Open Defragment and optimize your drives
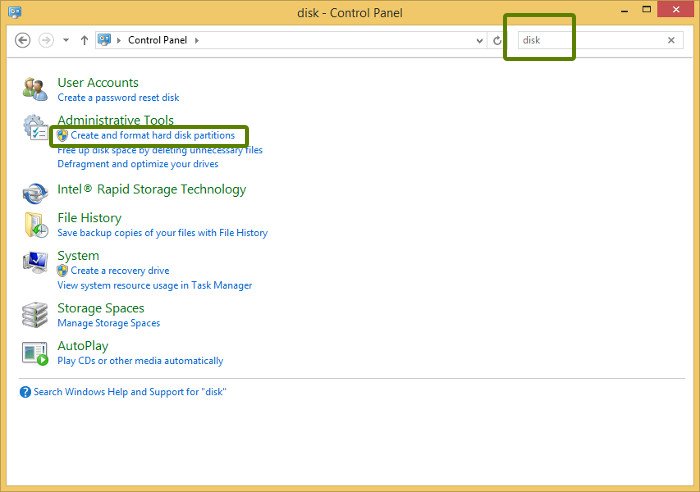The width and height of the screenshot is (700, 492). coord(137,164)
